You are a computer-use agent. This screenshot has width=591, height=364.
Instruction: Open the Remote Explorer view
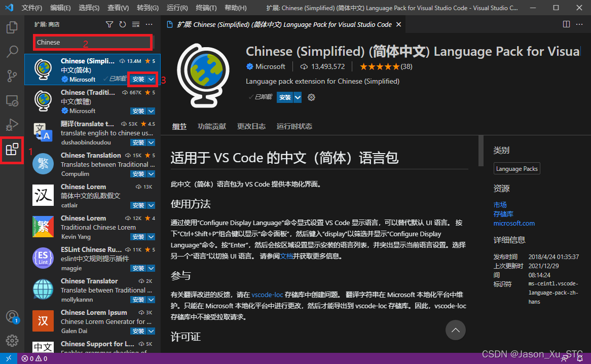pyautogui.click(x=12, y=100)
